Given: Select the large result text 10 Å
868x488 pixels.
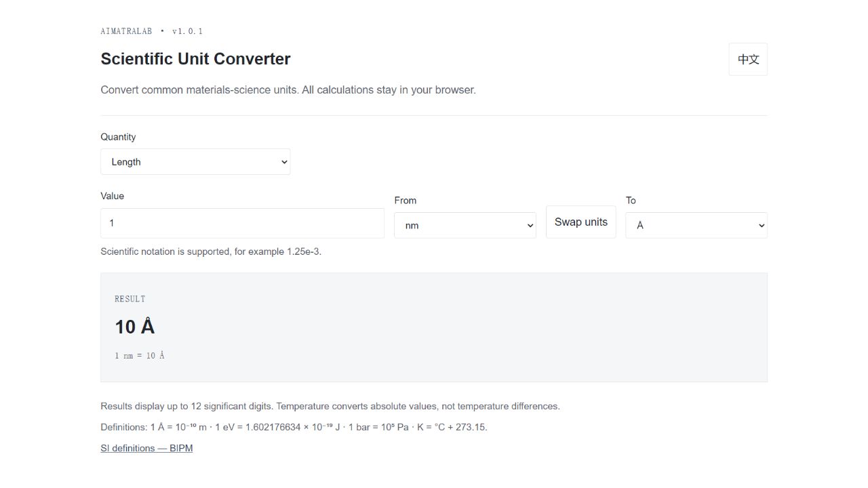Looking at the screenshot, I should (135, 327).
